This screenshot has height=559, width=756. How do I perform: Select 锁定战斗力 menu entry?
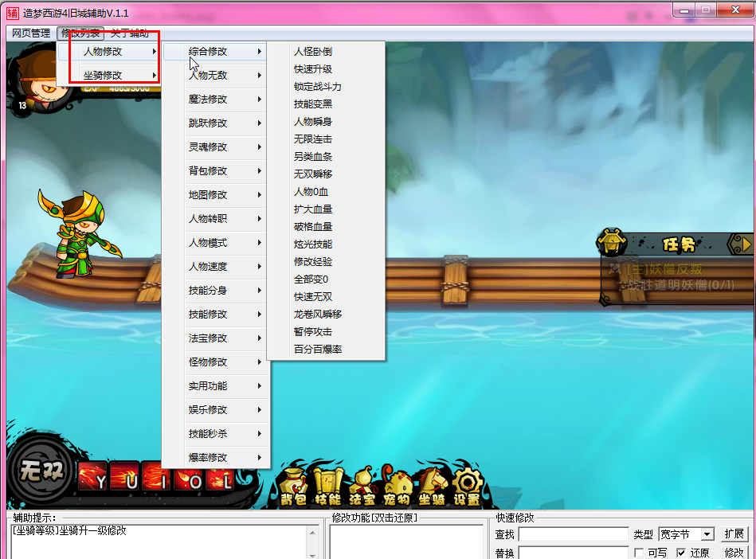tap(327, 87)
